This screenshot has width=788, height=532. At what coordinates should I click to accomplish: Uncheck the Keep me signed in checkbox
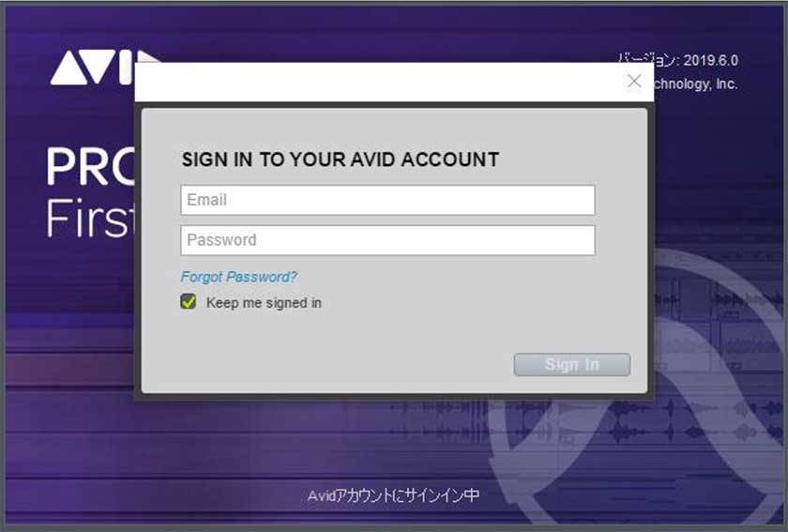[189, 302]
